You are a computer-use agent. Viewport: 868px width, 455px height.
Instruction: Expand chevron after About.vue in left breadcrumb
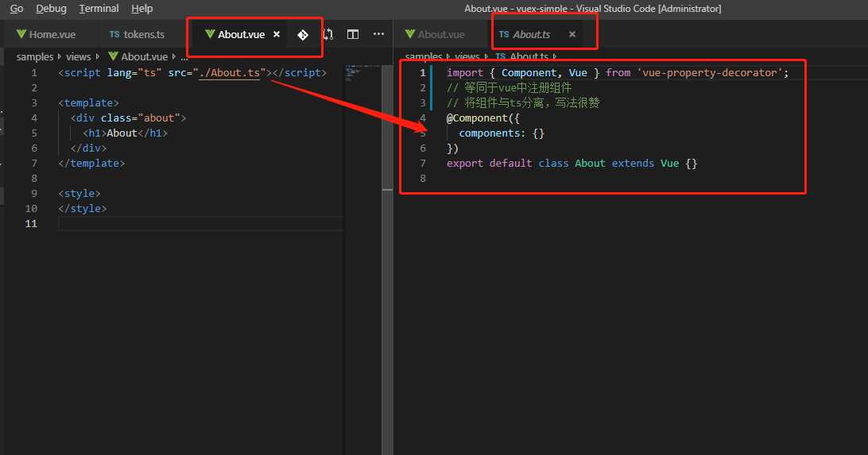click(x=174, y=56)
